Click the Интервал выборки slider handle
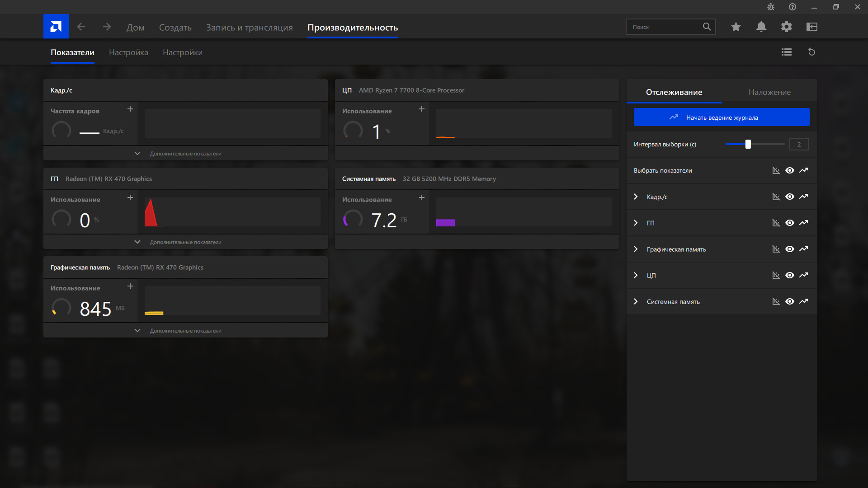 (x=748, y=144)
